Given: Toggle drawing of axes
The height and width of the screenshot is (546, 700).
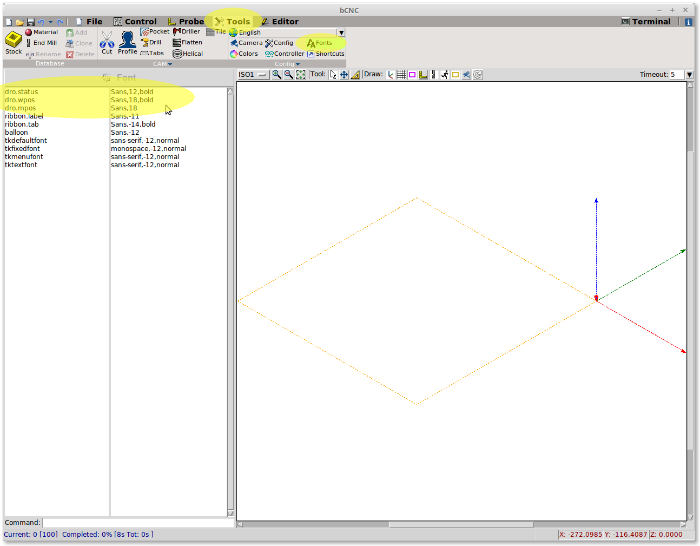Looking at the screenshot, I should [x=390, y=75].
